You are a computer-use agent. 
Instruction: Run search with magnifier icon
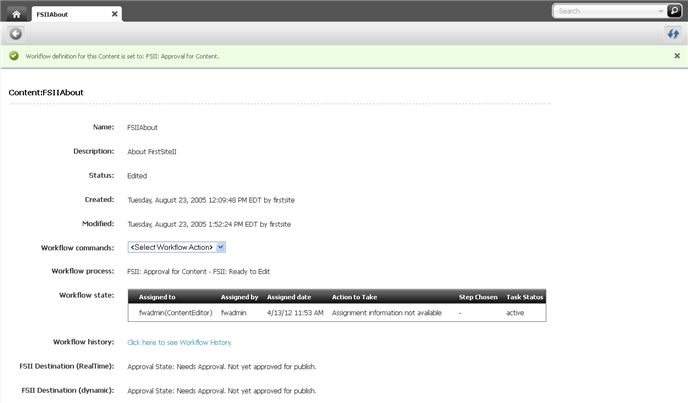[674, 11]
